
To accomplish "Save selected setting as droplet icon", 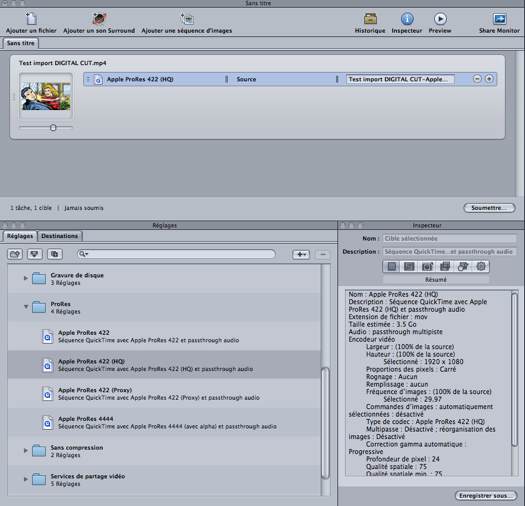I will point(34,254).
